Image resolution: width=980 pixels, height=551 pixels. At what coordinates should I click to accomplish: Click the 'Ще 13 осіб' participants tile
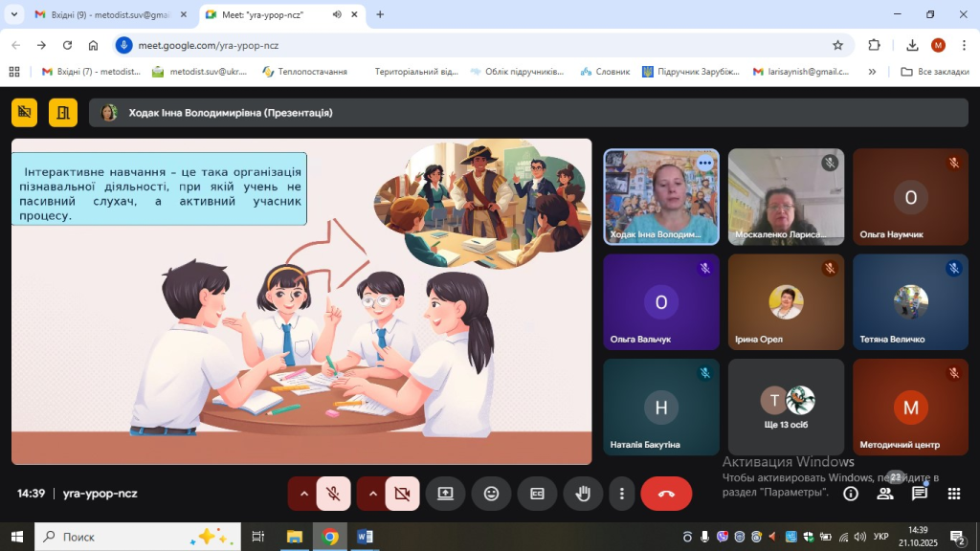pos(786,407)
